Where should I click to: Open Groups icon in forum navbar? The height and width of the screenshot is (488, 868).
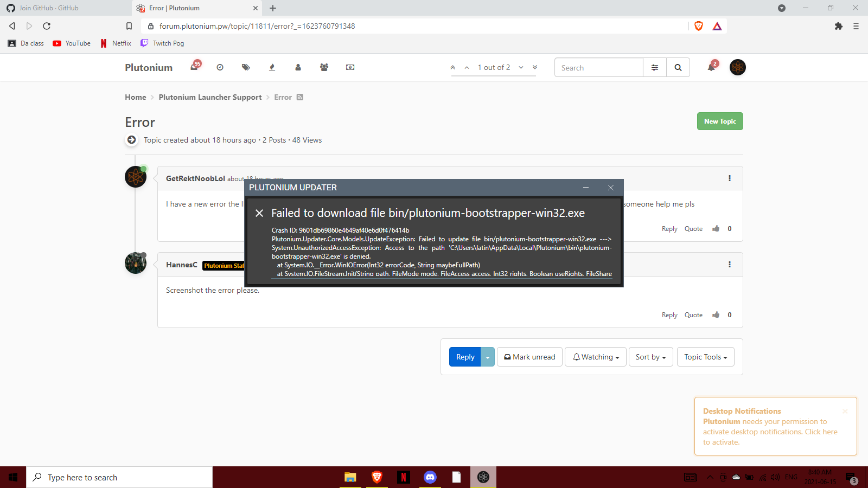324,67
